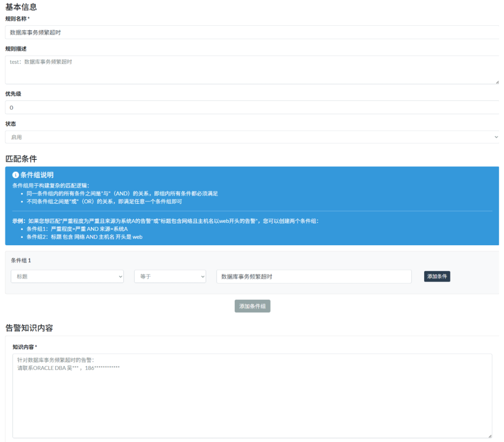Click the 优先级 input showing 0
Viewport: 504px width, 442px height.
(x=252, y=108)
